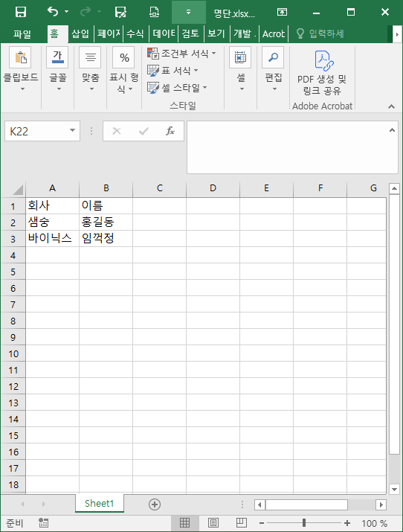Viewport: 403px width, 532px height.
Task: Click the horizontal scrollbar right arrow
Action: point(381,505)
